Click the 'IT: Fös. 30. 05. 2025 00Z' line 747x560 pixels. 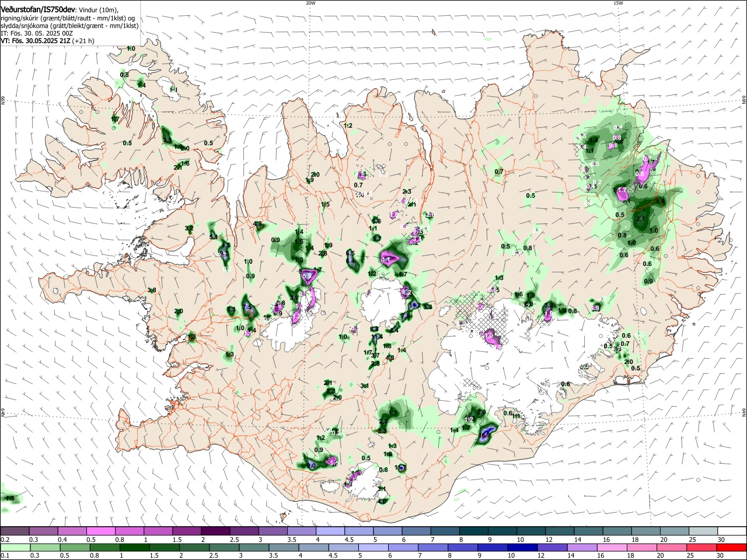(37, 34)
